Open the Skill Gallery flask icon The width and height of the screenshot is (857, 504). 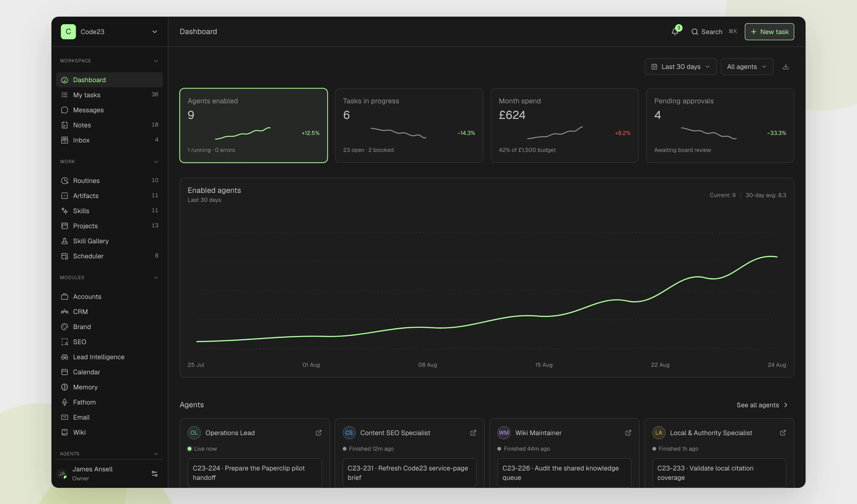(65, 241)
